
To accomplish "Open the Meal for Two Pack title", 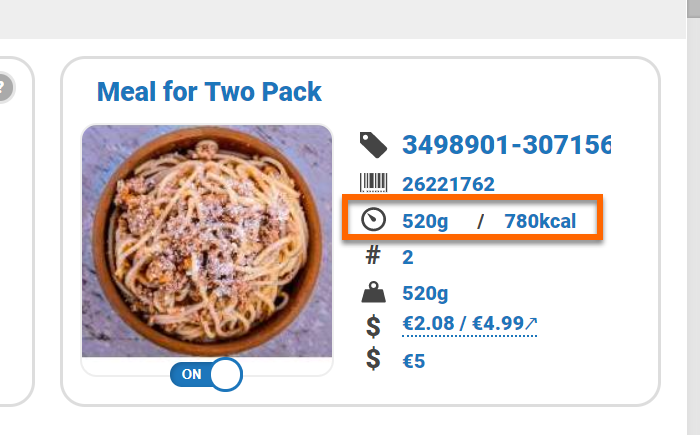I will [209, 93].
